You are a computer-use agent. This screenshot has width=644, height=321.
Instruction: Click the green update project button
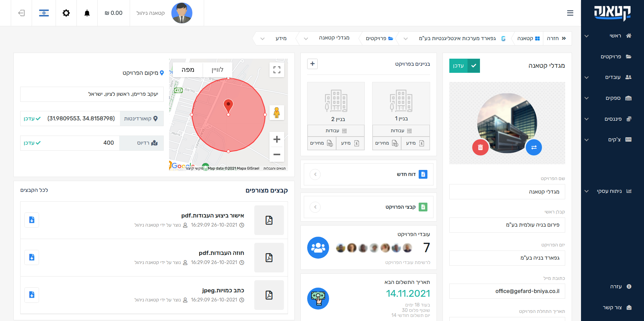point(464,66)
